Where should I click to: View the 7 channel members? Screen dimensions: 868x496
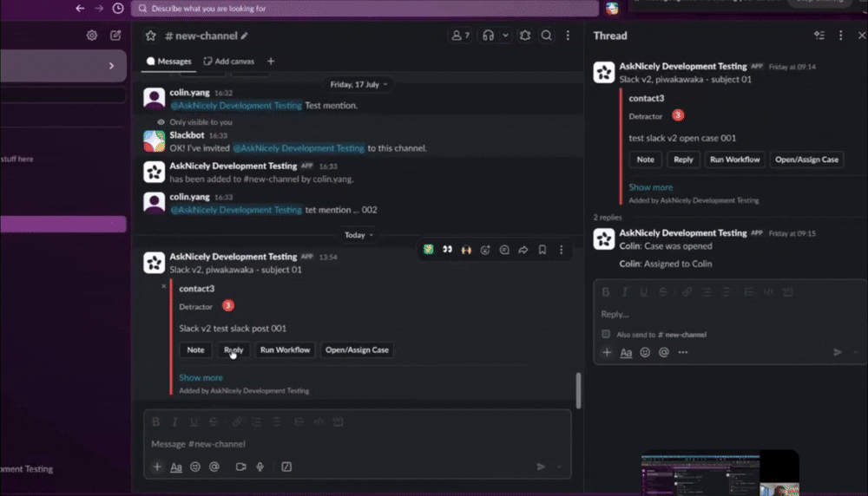coord(461,36)
